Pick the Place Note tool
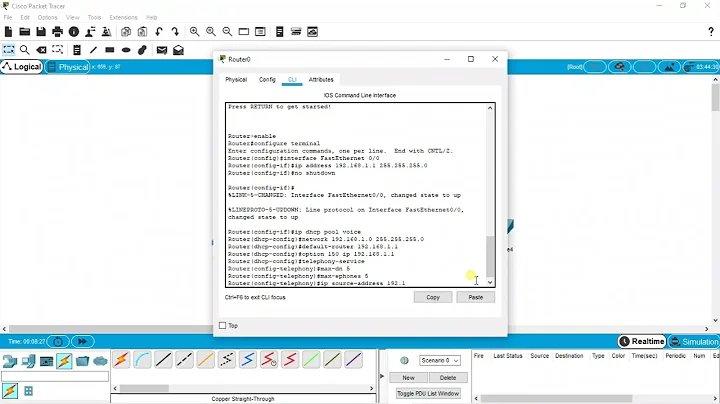720x404 pixels. (77, 50)
